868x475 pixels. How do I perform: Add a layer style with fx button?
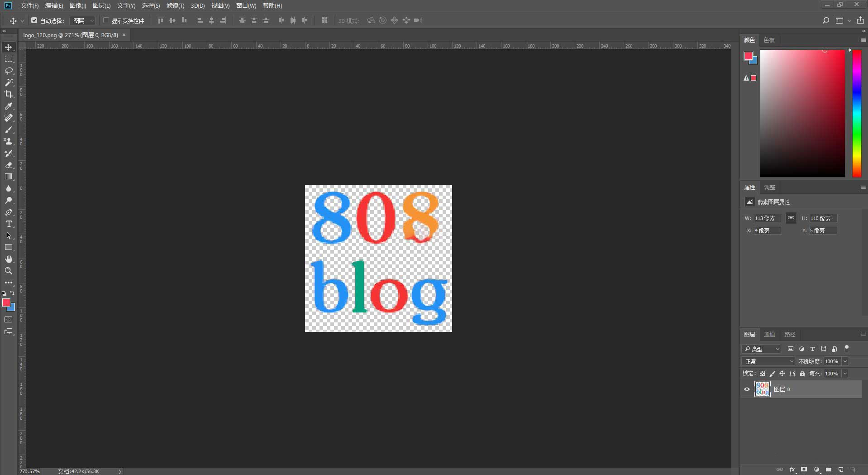coord(792,470)
